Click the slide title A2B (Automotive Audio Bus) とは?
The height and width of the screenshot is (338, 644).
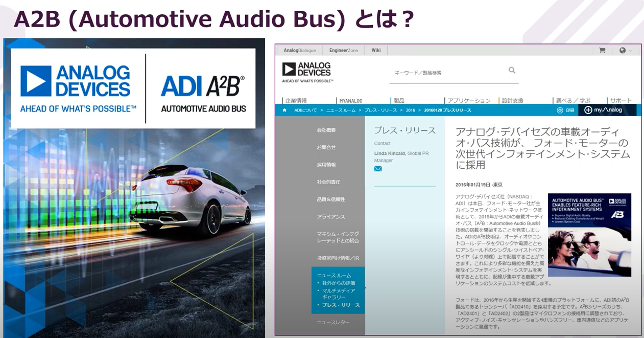point(213,19)
